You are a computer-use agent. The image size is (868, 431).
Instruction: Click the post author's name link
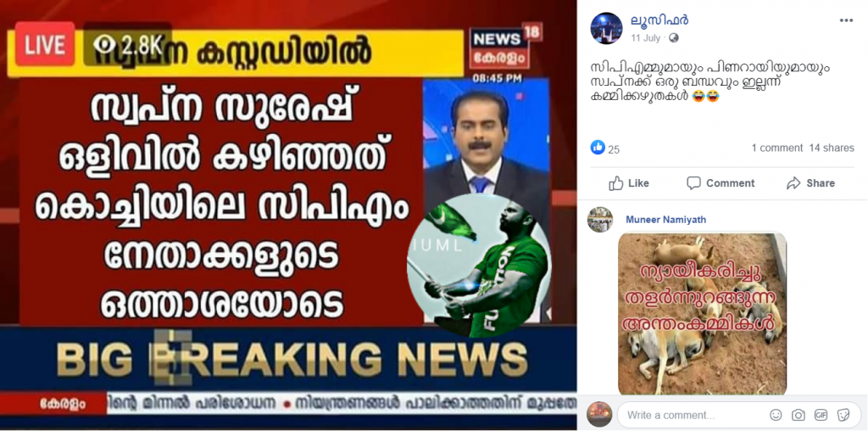[659, 21]
